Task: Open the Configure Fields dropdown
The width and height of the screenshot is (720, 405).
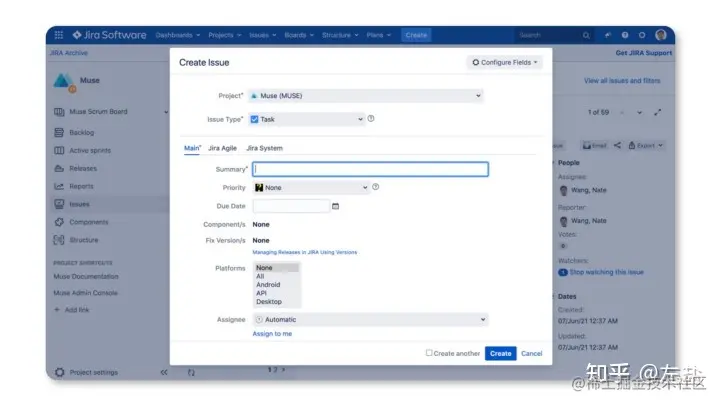Action: click(505, 62)
